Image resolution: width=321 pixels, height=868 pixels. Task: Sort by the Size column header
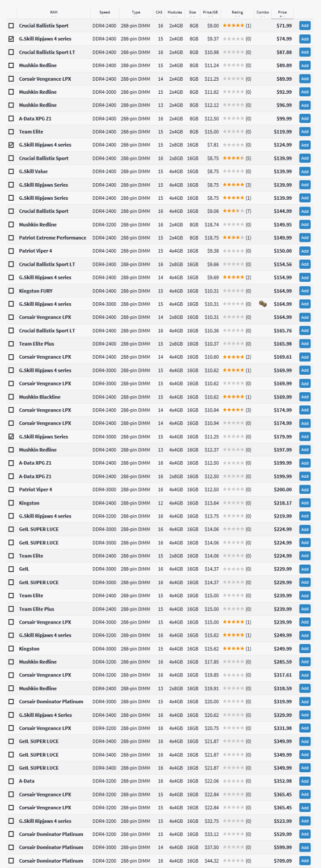[x=193, y=12]
